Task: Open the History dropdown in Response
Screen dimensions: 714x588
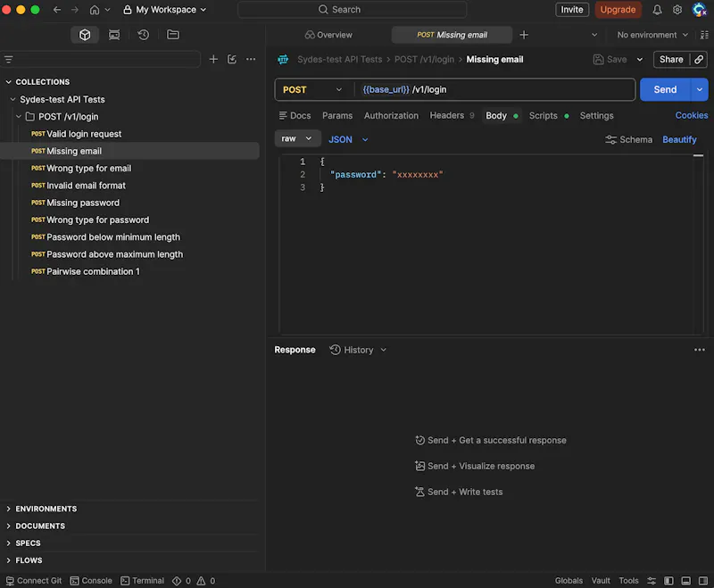Action: [358, 350]
